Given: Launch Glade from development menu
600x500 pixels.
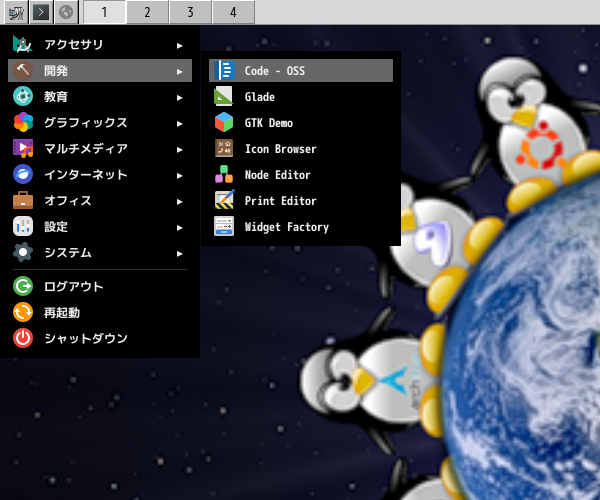Looking at the screenshot, I should (x=301, y=96).
